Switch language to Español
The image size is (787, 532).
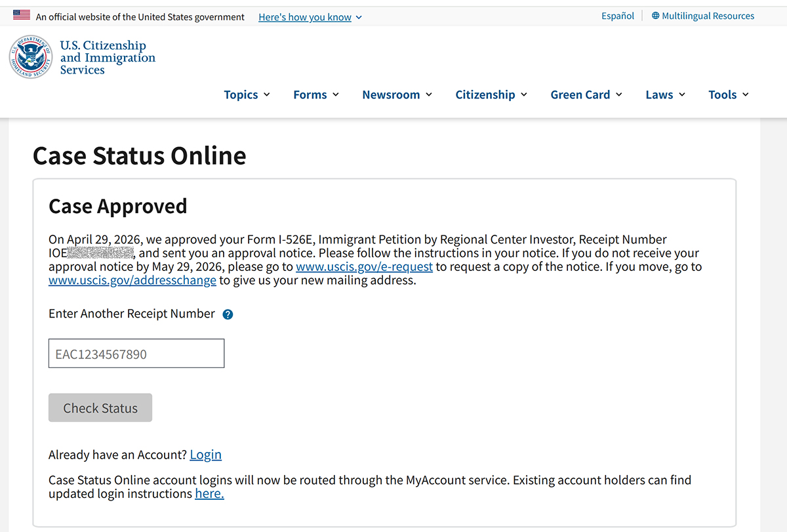tap(618, 16)
